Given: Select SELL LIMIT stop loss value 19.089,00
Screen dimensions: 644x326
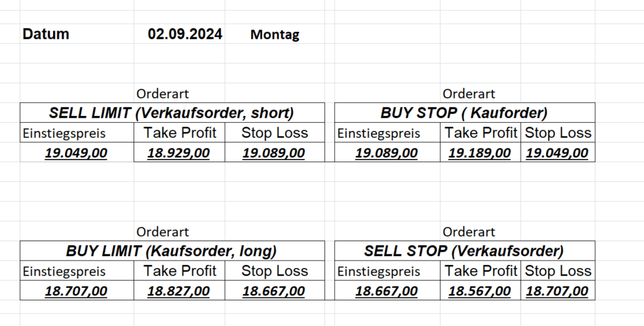Looking at the screenshot, I should coord(273,153).
